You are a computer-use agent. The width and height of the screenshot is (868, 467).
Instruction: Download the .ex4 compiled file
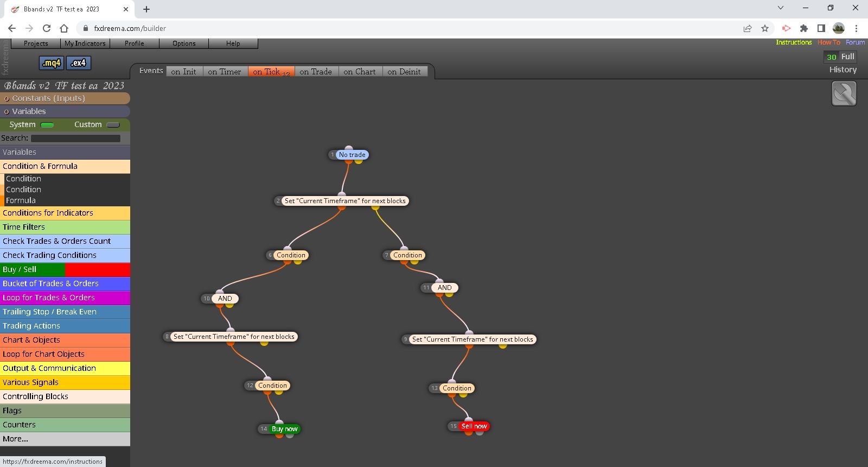click(79, 63)
